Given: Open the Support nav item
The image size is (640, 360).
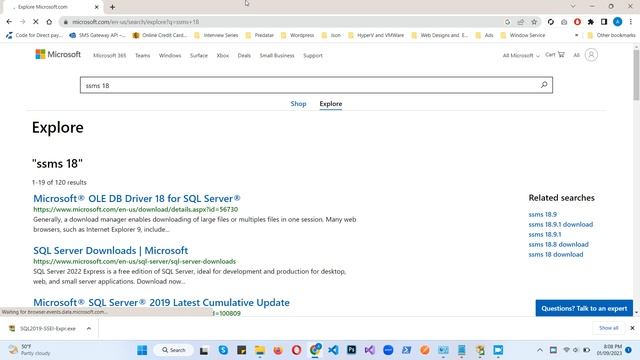Looking at the screenshot, I should point(313,56).
